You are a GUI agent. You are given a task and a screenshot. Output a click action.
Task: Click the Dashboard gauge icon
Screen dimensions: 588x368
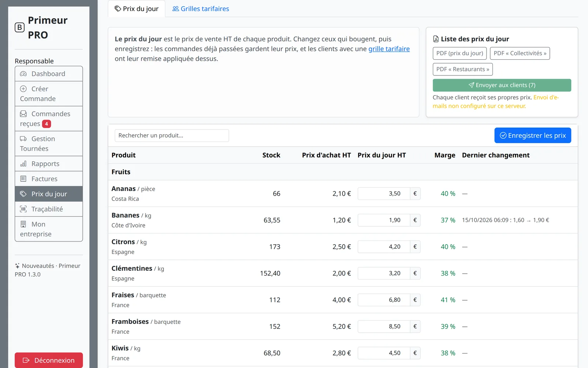tap(23, 74)
